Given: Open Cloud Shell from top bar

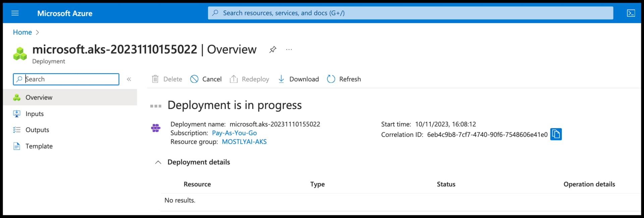Looking at the screenshot, I should [x=631, y=13].
